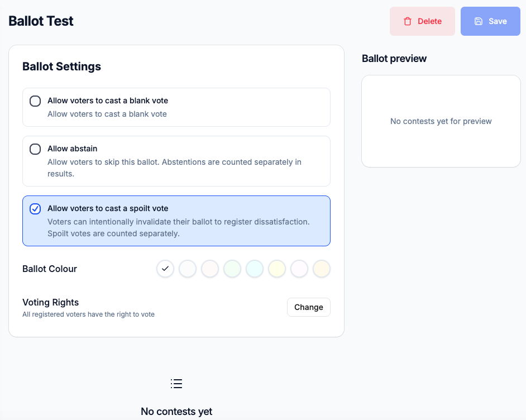
Task: Enable the blank vote checkbox
Action: (x=35, y=101)
